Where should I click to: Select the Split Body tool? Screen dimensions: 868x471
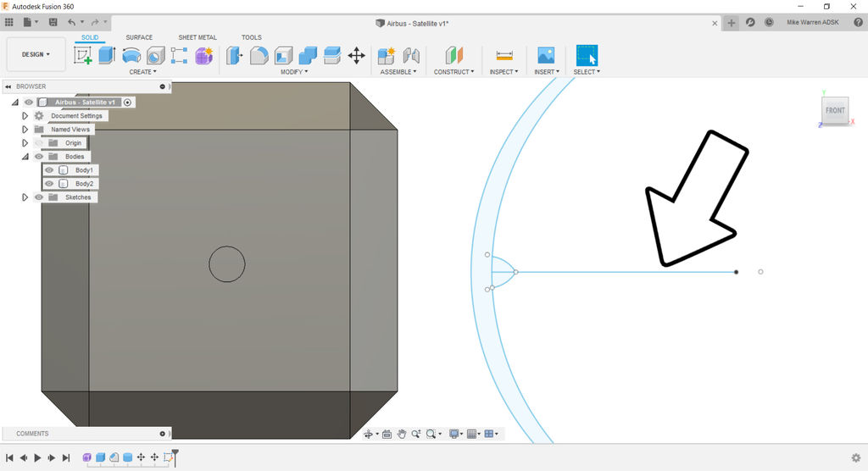[332, 55]
